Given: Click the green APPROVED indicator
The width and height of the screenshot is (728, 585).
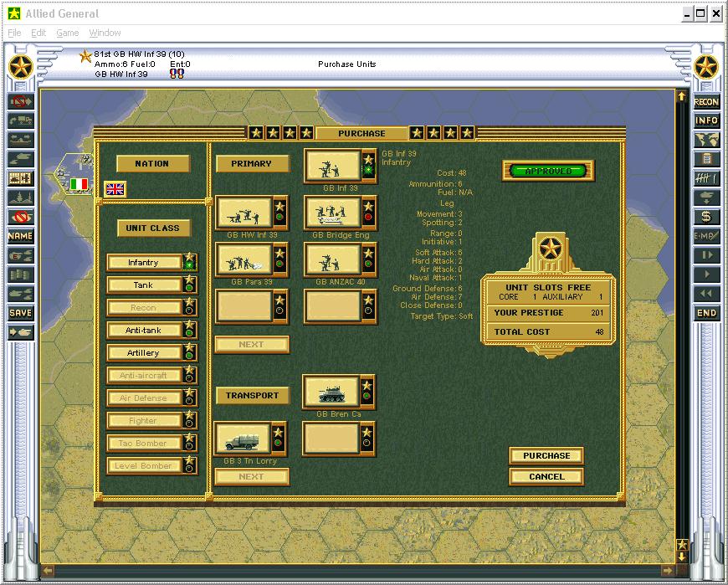Looking at the screenshot, I should tap(548, 171).
